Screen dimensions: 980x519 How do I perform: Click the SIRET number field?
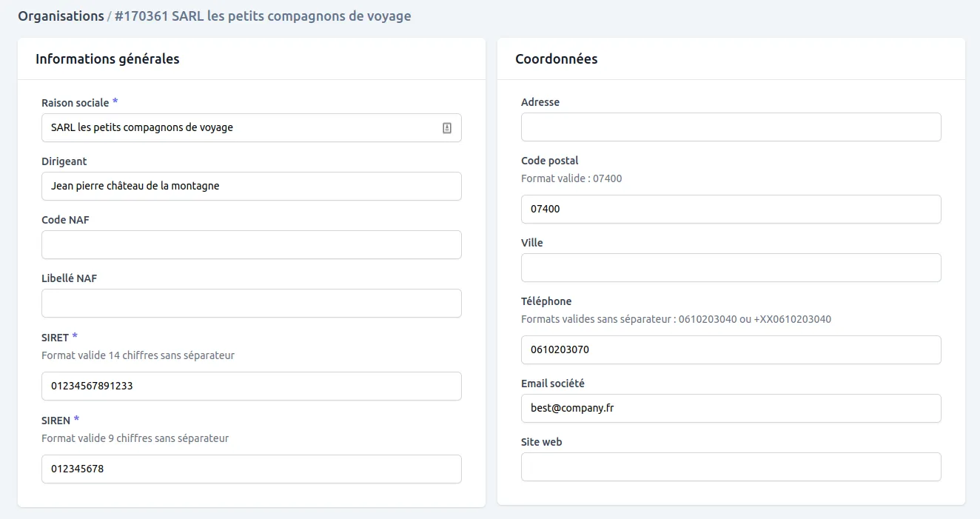click(x=251, y=386)
